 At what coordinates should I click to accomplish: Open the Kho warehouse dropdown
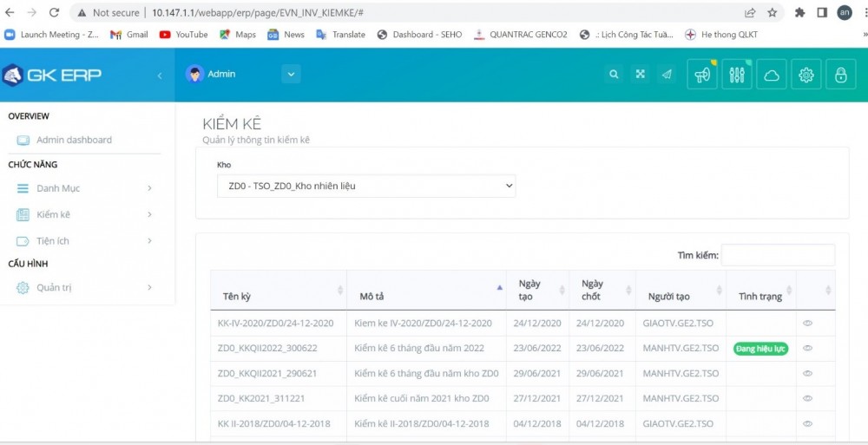(x=365, y=186)
